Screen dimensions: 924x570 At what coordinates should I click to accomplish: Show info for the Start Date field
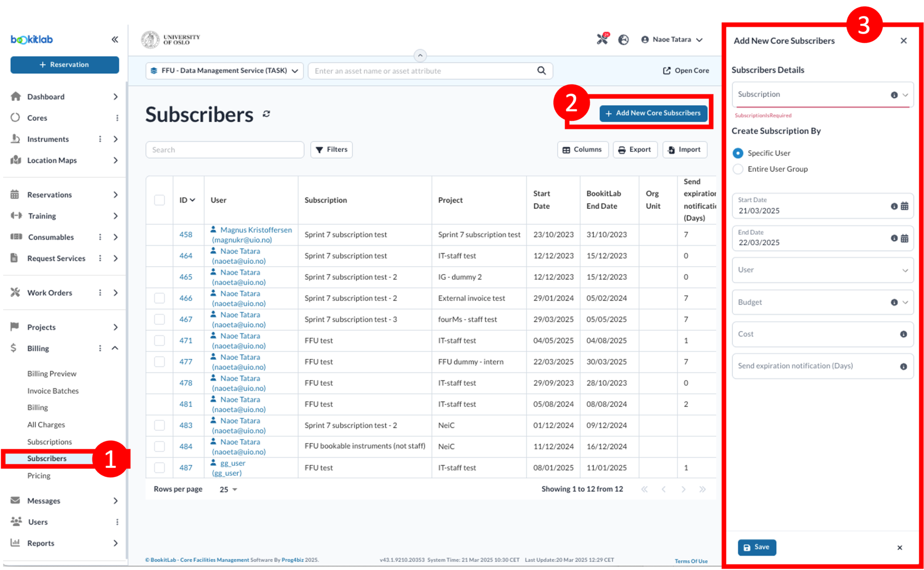(x=894, y=206)
